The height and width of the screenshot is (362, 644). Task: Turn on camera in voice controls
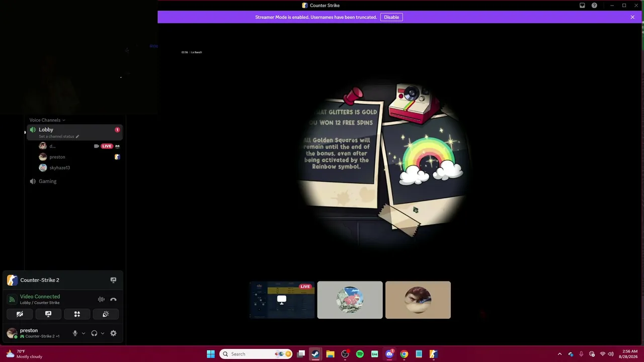(20, 314)
